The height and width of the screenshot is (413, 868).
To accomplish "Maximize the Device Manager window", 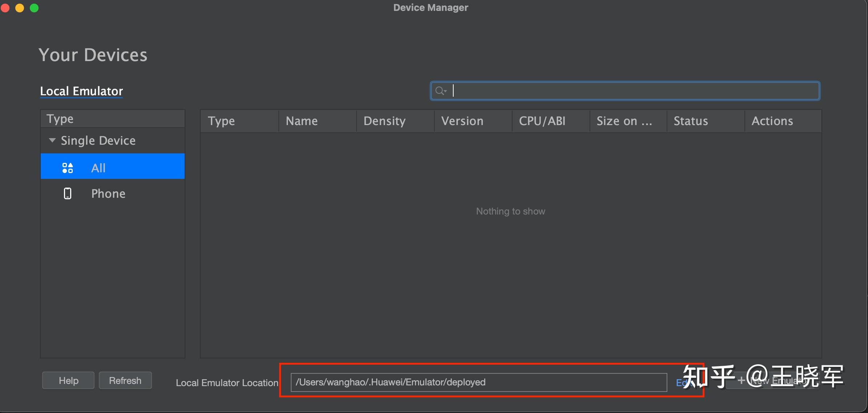I will pos(34,8).
